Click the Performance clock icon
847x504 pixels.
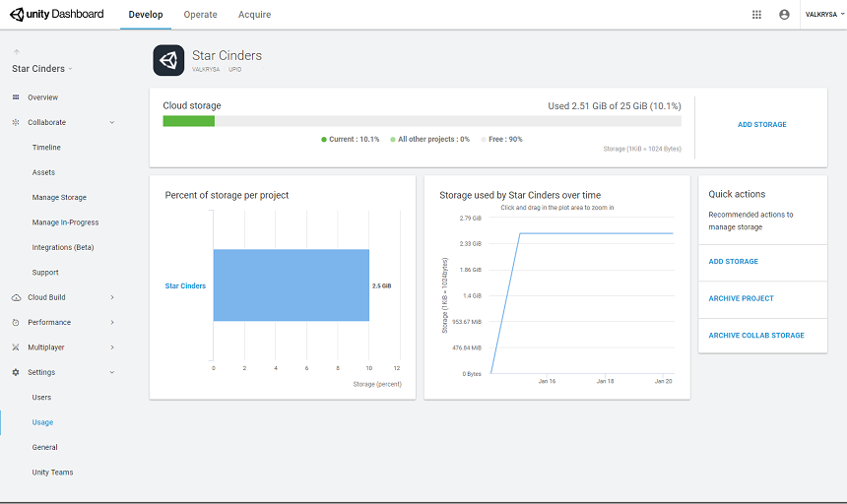tap(16, 322)
